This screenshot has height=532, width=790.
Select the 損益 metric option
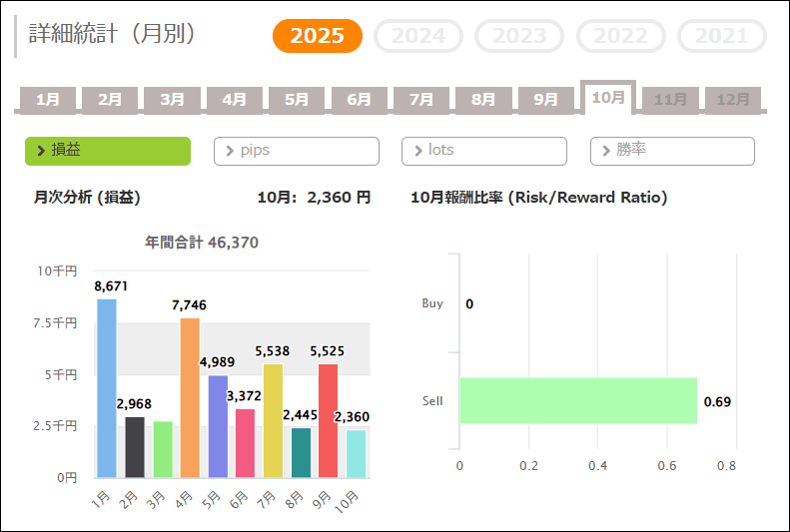pos(108,151)
